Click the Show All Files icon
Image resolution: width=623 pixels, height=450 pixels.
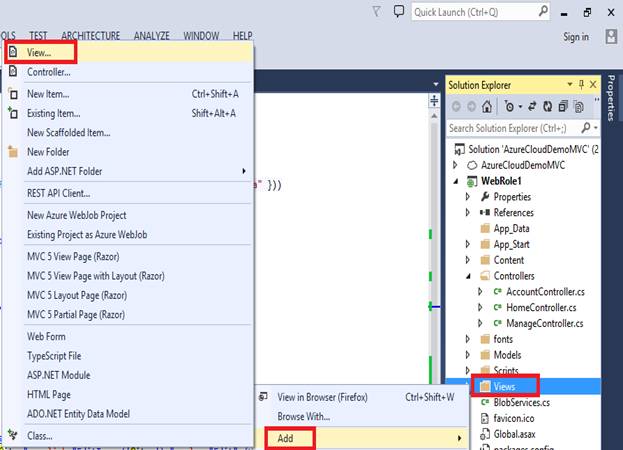(x=579, y=106)
